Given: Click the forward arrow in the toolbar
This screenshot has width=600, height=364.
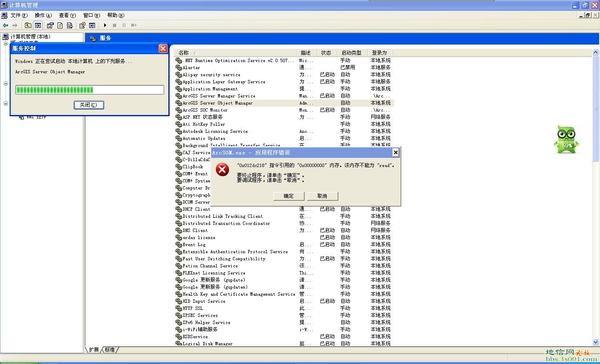Looking at the screenshot, I should click(15, 25).
